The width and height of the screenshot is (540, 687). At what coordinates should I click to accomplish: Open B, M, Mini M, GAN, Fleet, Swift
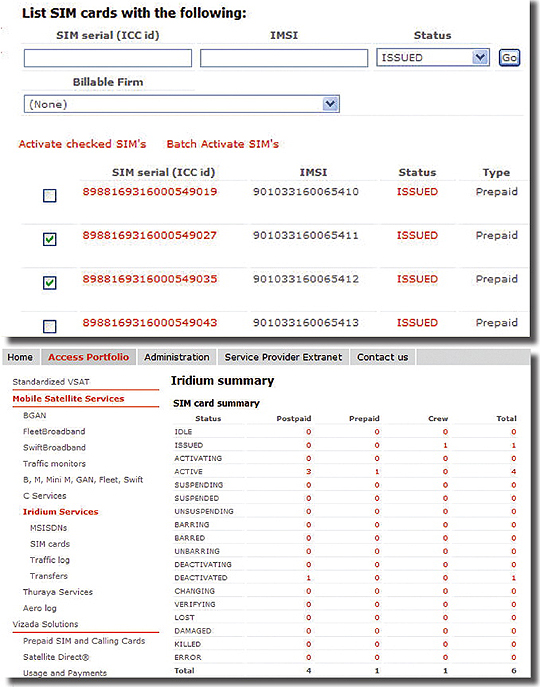[83, 480]
